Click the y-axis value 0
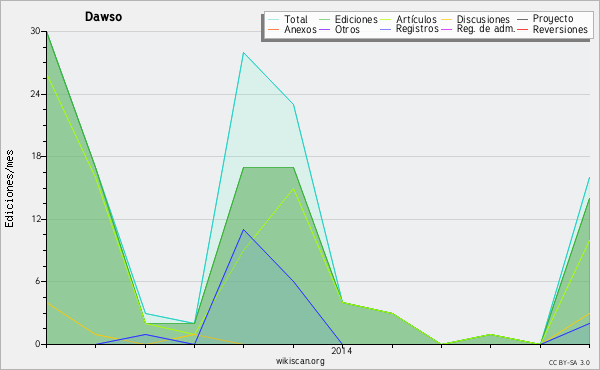Screen dimensions: 600x370 [38, 344]
